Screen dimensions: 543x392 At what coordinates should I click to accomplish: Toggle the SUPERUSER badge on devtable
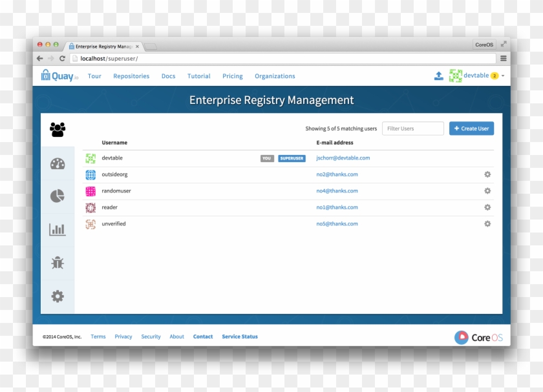[x=292, y=158]
